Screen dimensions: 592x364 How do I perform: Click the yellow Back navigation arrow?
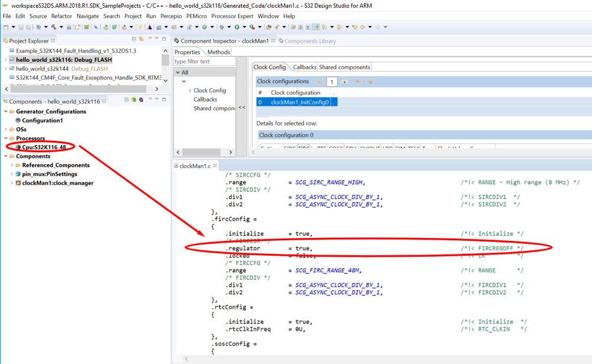tap(363, 27)
